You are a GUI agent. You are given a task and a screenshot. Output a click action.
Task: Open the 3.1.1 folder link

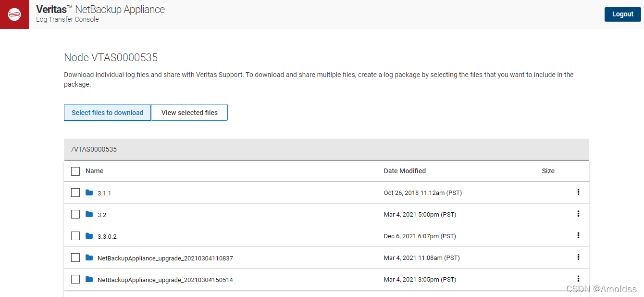pos(104,193)
